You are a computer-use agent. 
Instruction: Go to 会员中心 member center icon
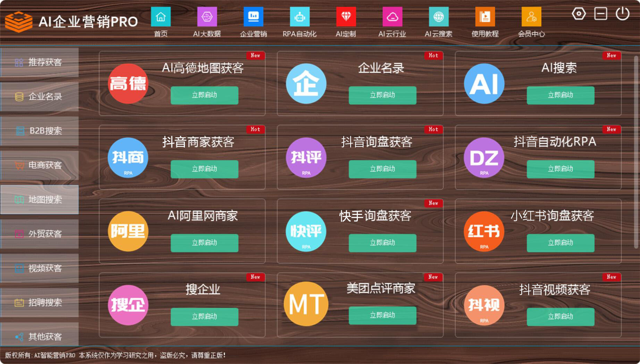[531, 17]
